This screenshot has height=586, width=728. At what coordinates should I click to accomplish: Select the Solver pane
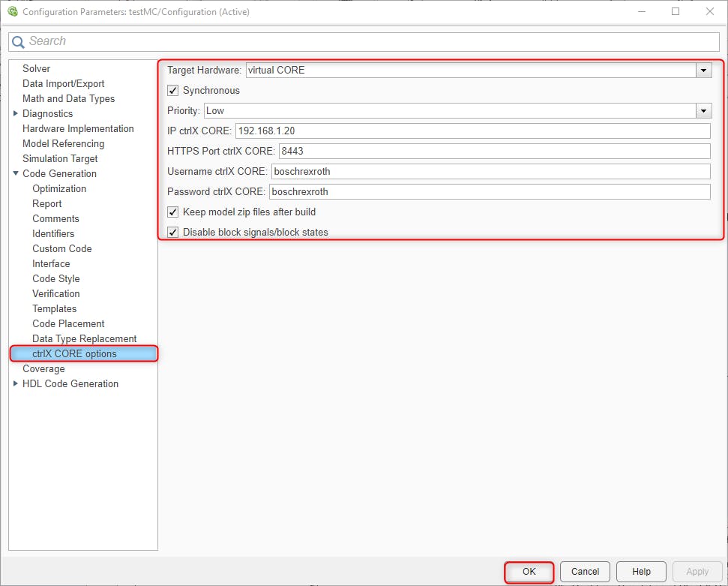point(36,68)
